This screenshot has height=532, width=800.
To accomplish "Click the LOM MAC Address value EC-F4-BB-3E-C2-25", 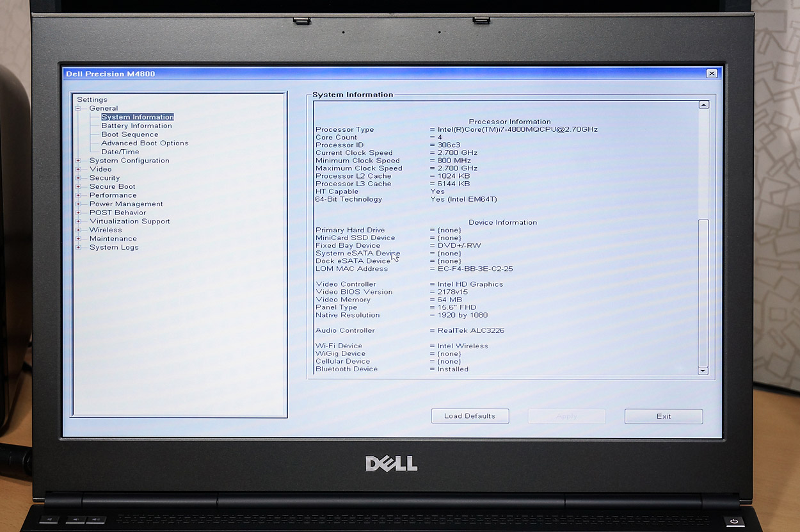I will click(x=476, y=269).
